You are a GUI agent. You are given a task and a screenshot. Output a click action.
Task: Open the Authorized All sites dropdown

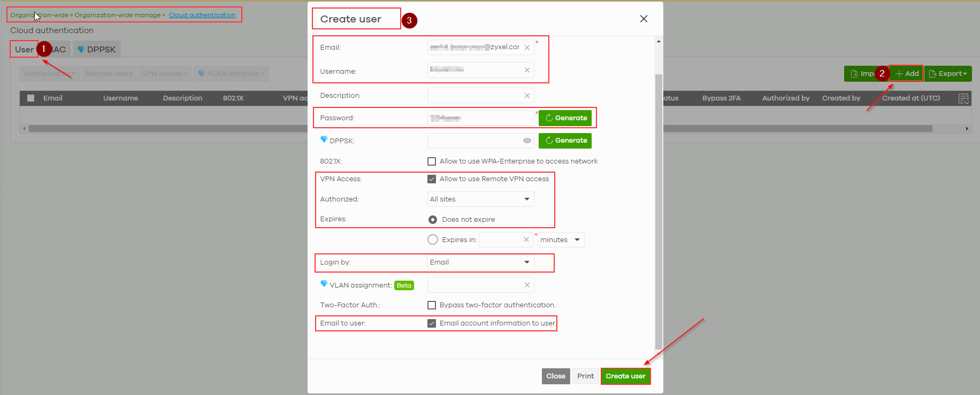coord(480,199)
